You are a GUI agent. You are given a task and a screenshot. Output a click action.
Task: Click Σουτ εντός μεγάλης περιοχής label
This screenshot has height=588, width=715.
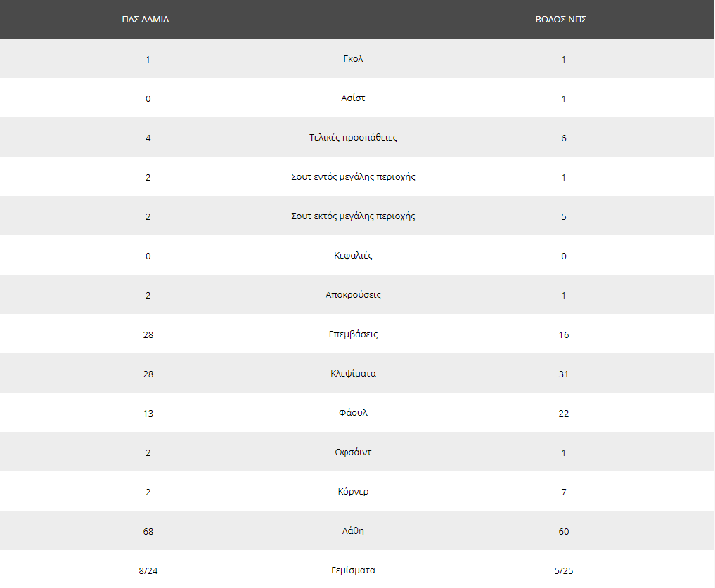point(353,177)
